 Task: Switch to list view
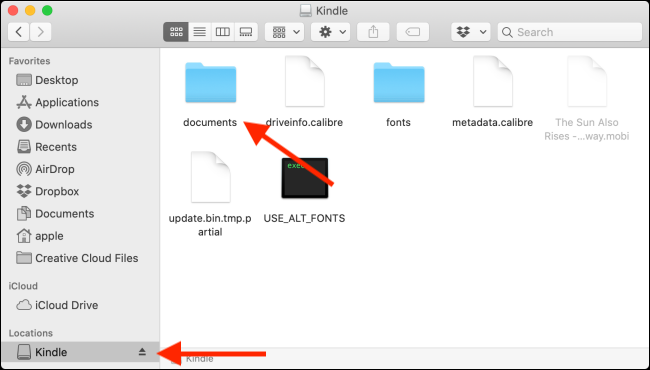(x=200, y=32)
